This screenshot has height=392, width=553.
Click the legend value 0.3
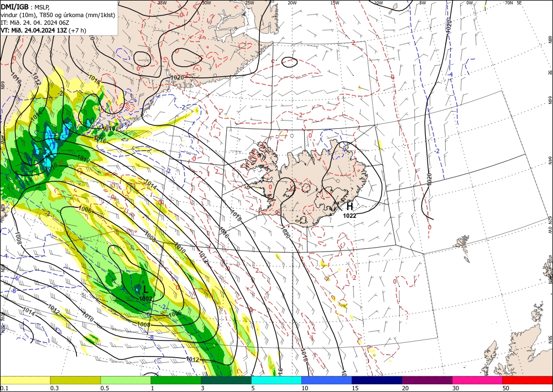(x=54, y=388)
